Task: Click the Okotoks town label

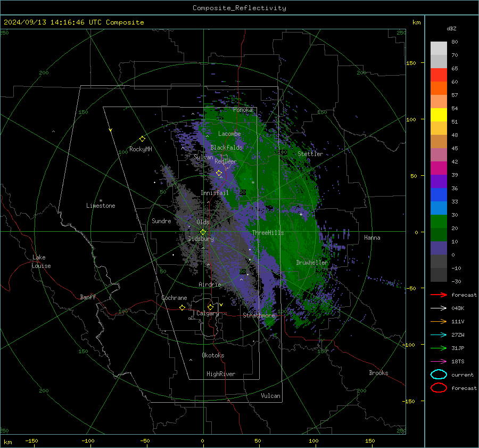Action: 213,355
